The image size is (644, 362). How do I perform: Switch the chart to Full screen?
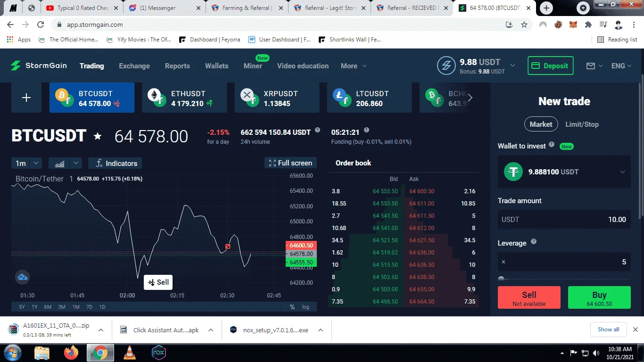290,163
